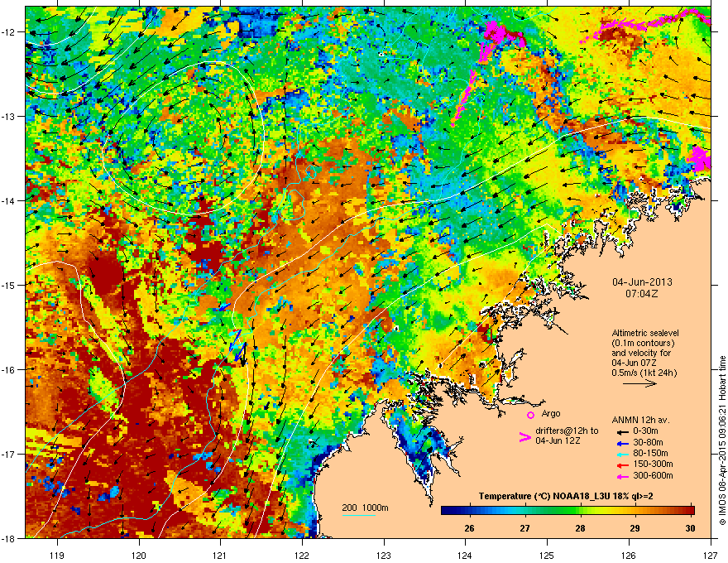This screenshot has width=728, height=563.
Task: Click the 07:04Z time label
Action: coord(642,294)
